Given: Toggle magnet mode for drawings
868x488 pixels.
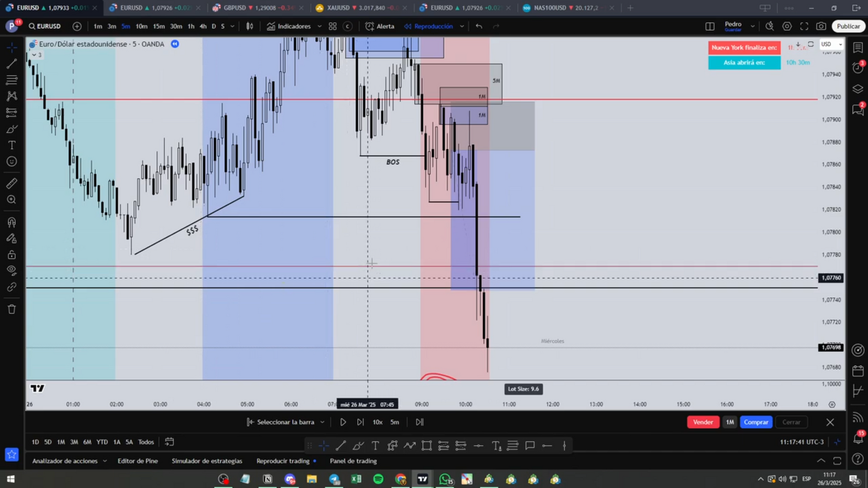Looking at the screenshot, I should 11,223.
